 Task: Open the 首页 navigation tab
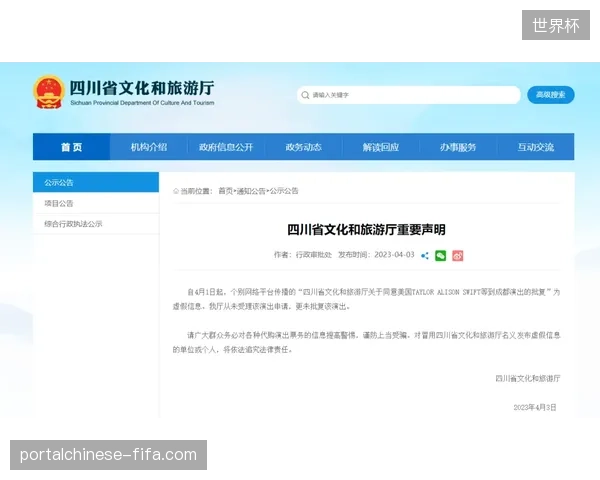coord(72,147)
